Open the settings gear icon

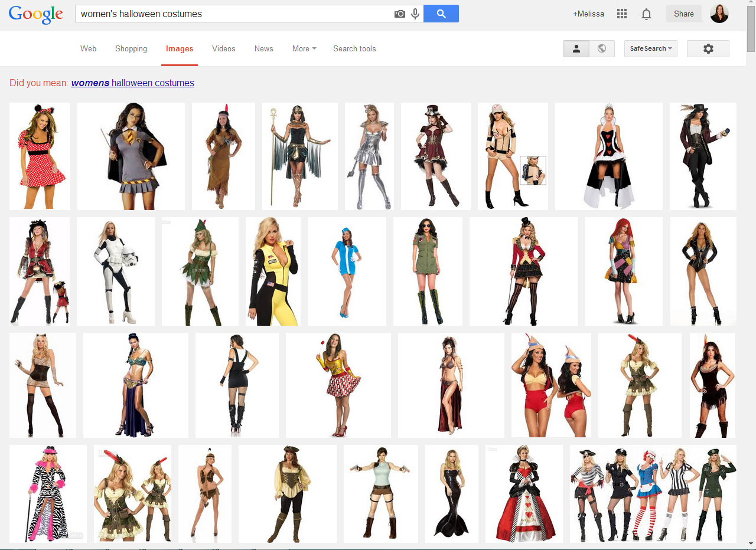coord(708,49)
